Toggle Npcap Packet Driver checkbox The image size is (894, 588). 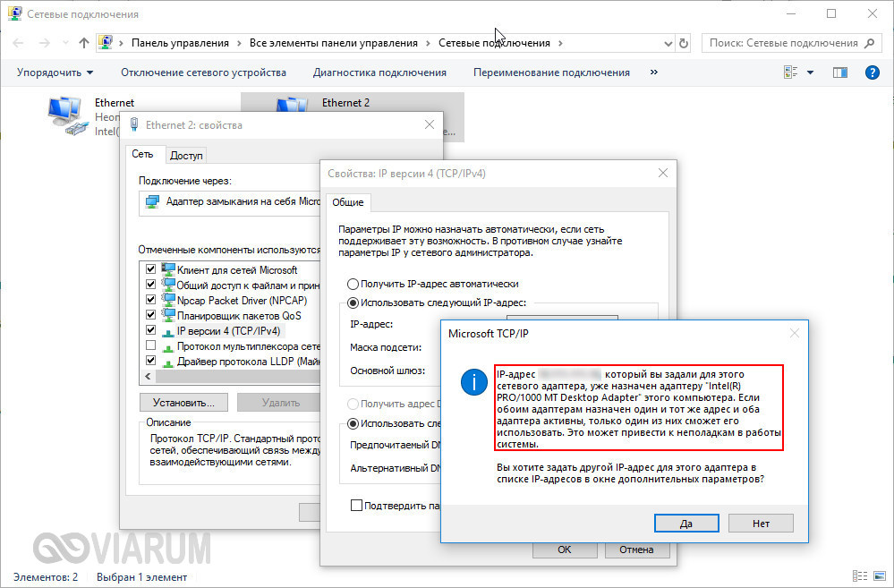tap(150, 300)
